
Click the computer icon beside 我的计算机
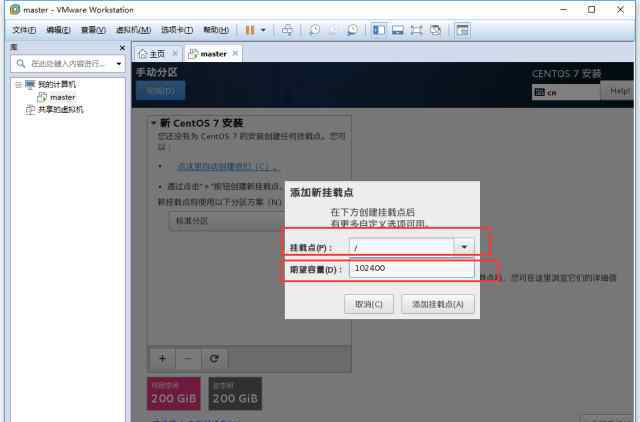(x=30, y=84)
